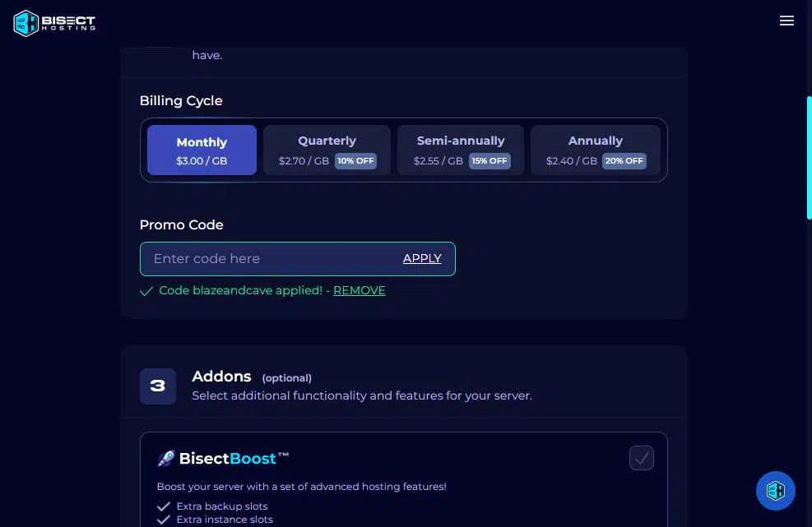Click the Billing Cycle heading
This screenshot has height=527, width=812.
pyautogui.click(x=181, y=100)
